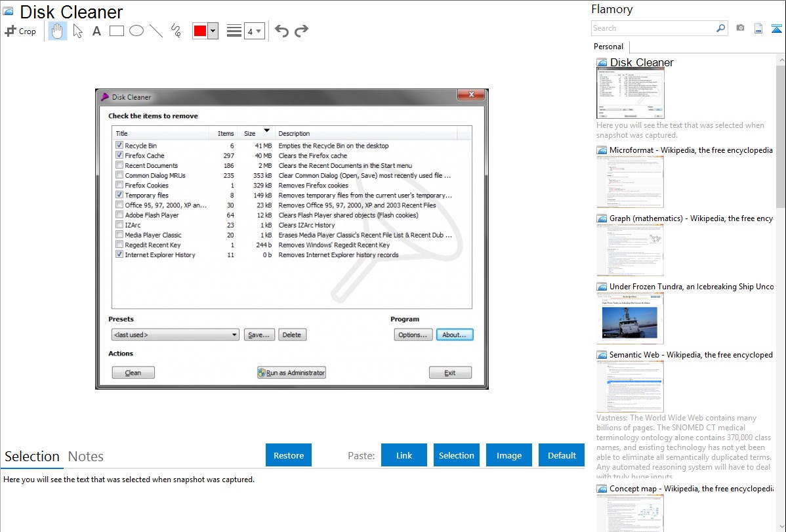
Task: Uncheck the Temporary files checkbox
Action: tap(119, 195)
